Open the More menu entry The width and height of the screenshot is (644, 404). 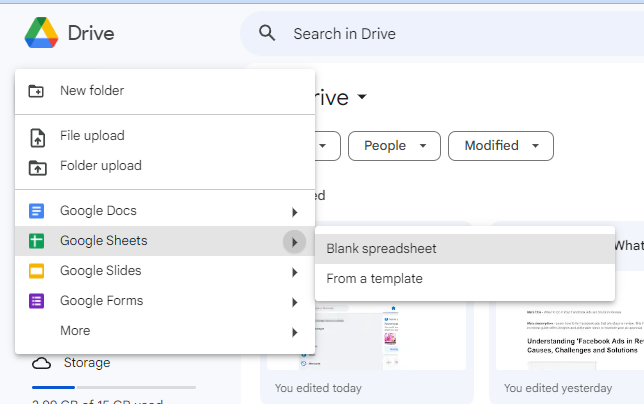tap(165, 331)
